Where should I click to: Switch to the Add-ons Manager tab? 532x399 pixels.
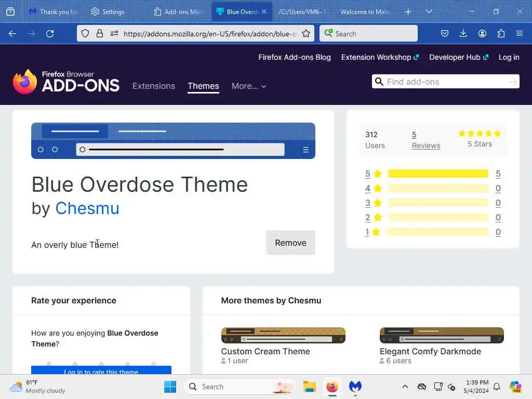tap(178, 12)
